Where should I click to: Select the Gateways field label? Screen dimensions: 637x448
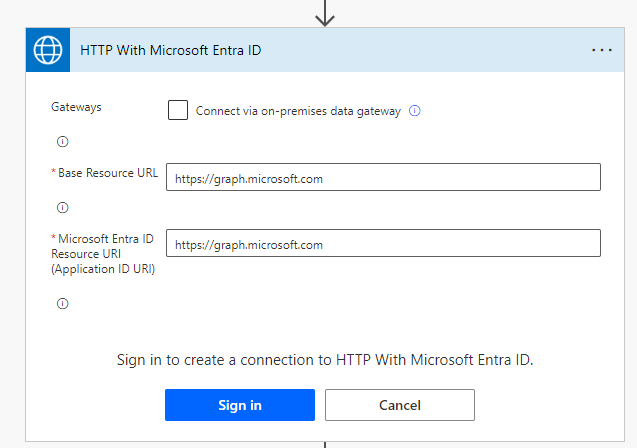[x=76, y=106]
